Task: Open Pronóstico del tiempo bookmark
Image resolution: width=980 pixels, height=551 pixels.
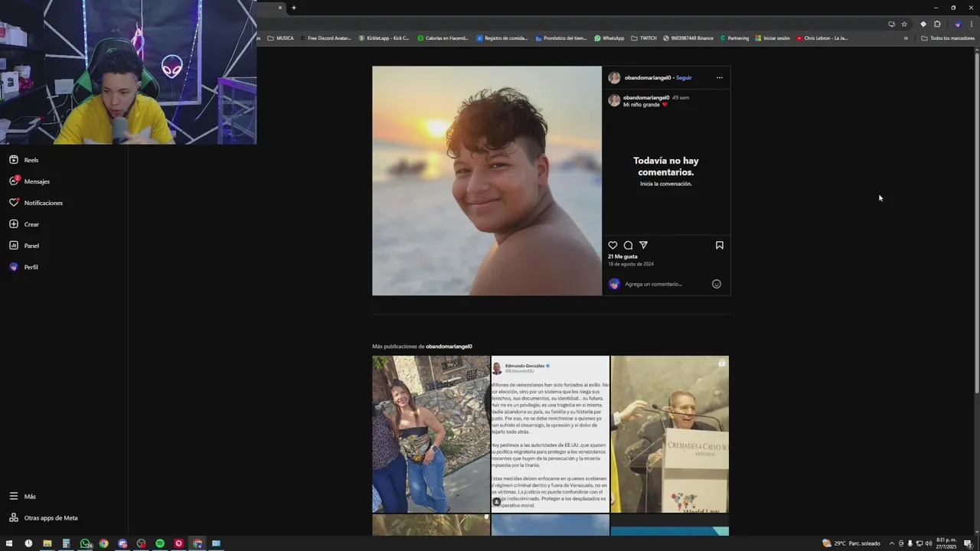Action: 561,38
